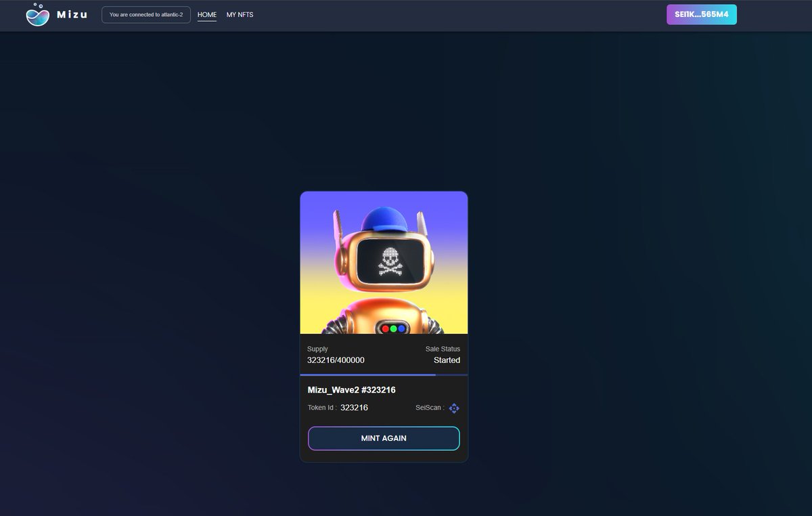This screenshot has width=812, height=516.
Task: Click the green indicator dot on the robot
Action: click(392, 328)
